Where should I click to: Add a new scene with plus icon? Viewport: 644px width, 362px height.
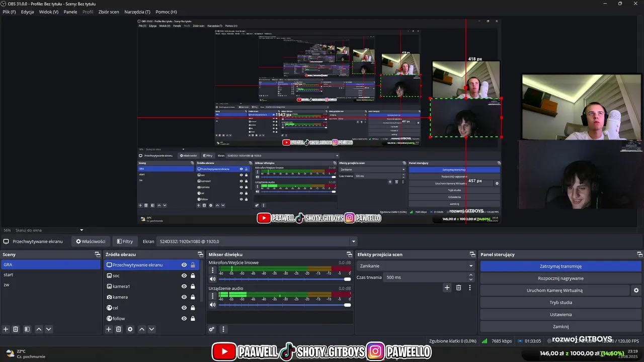[6, 329]
